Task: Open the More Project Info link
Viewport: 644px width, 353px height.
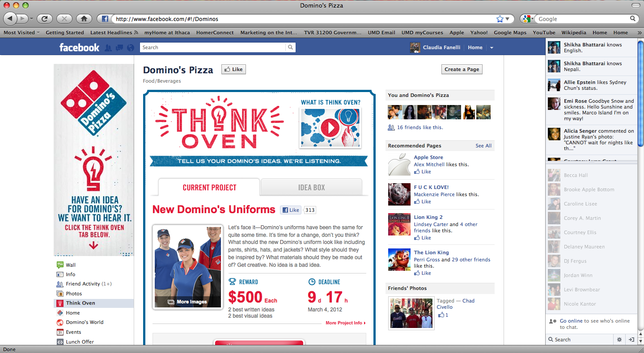Action: tap(343, 322)
